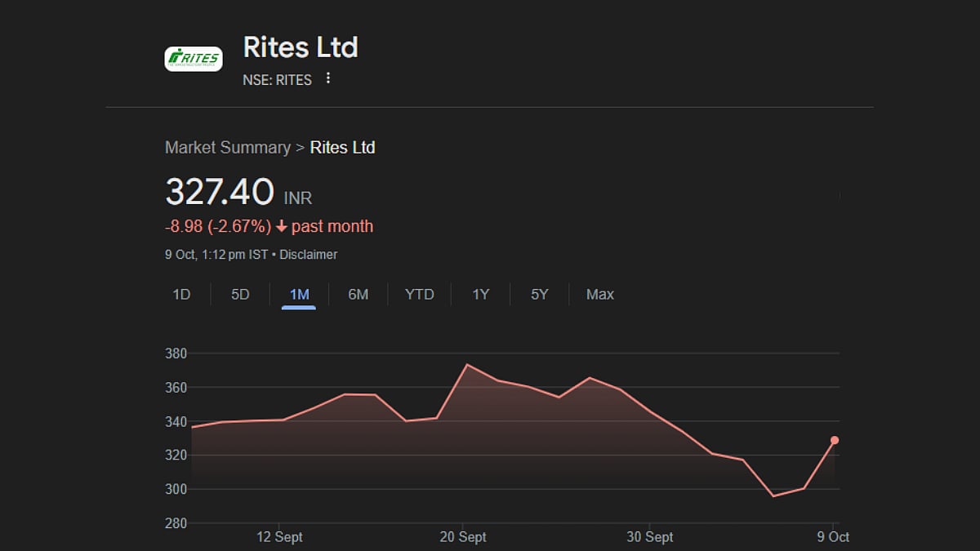The height and width of the screenshot is (551, 980).
Task: Click the 327.40 current price value
Action: (220, 193)
